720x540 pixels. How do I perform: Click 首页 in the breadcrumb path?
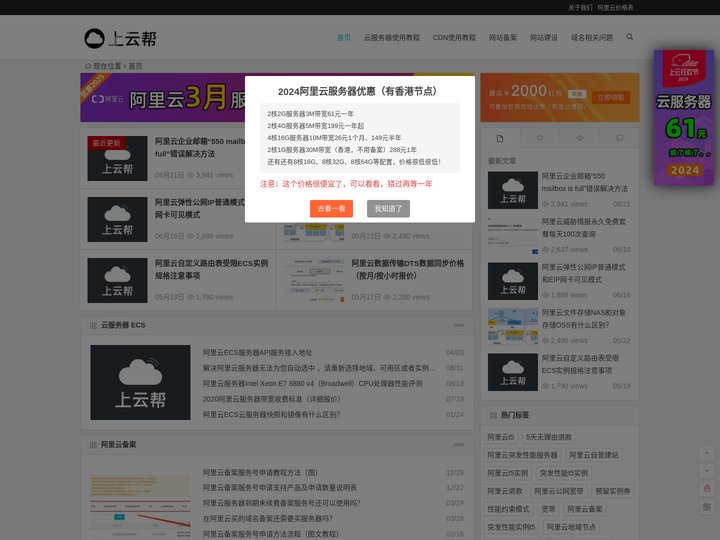(x=135, y=66)
